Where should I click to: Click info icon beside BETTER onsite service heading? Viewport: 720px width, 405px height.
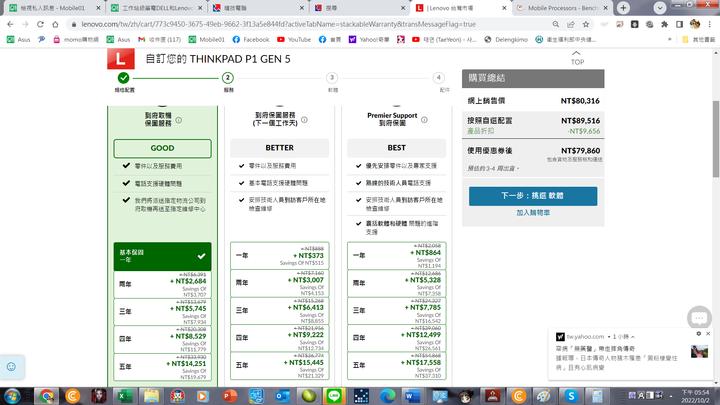coord(304,120)
